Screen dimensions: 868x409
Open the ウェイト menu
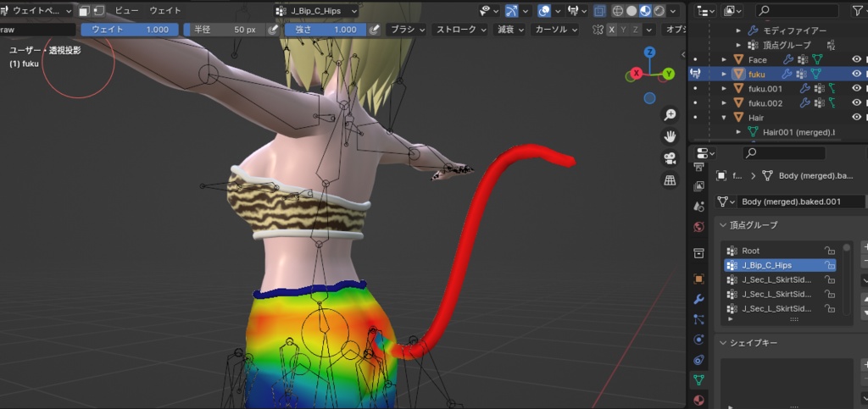tap(165, 10)
